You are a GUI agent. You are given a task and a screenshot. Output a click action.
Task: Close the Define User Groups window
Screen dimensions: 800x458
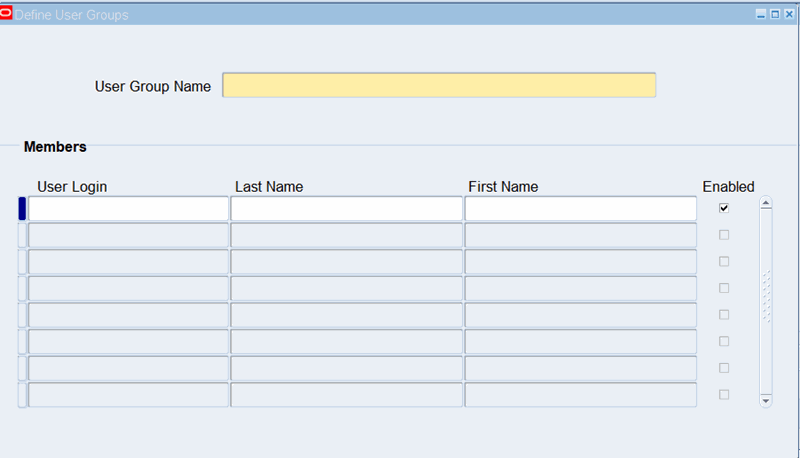[x=789, y=14]
